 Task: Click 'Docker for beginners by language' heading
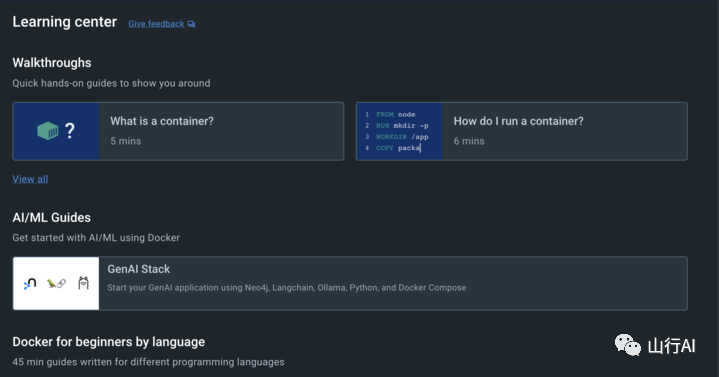[x=109, y=342]
